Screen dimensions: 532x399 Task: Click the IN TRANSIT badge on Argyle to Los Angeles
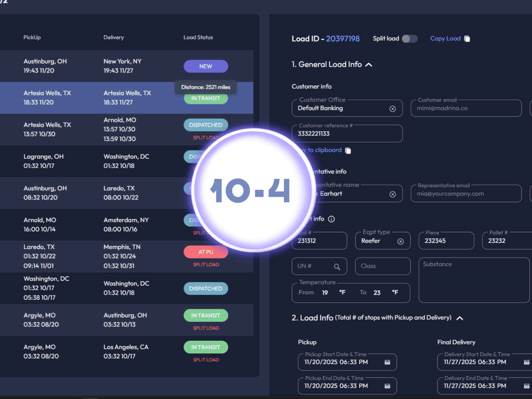206,347
